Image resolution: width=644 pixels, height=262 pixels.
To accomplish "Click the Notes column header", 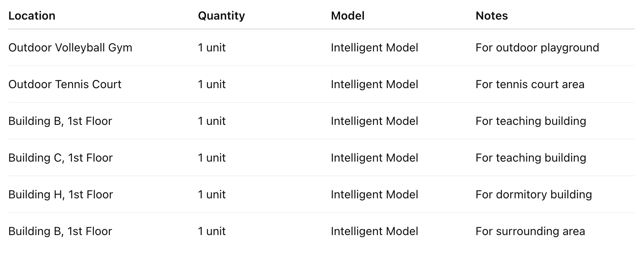I will click(491, 16).
